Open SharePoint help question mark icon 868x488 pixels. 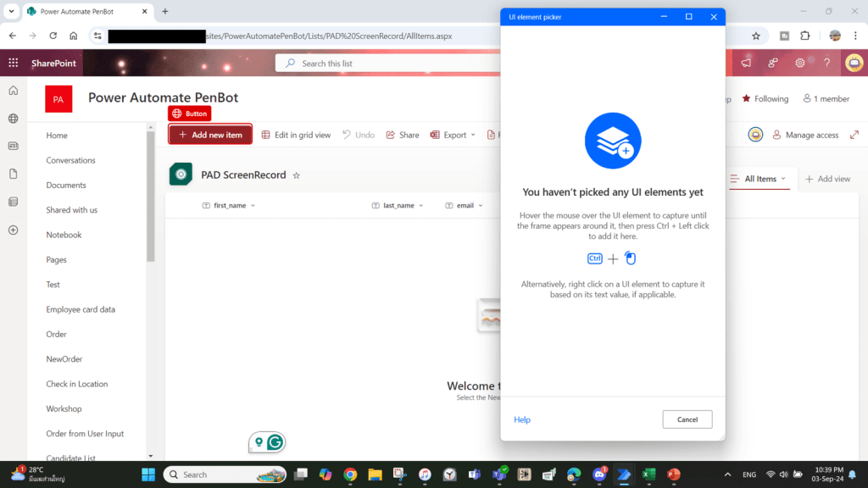[826, 64]
